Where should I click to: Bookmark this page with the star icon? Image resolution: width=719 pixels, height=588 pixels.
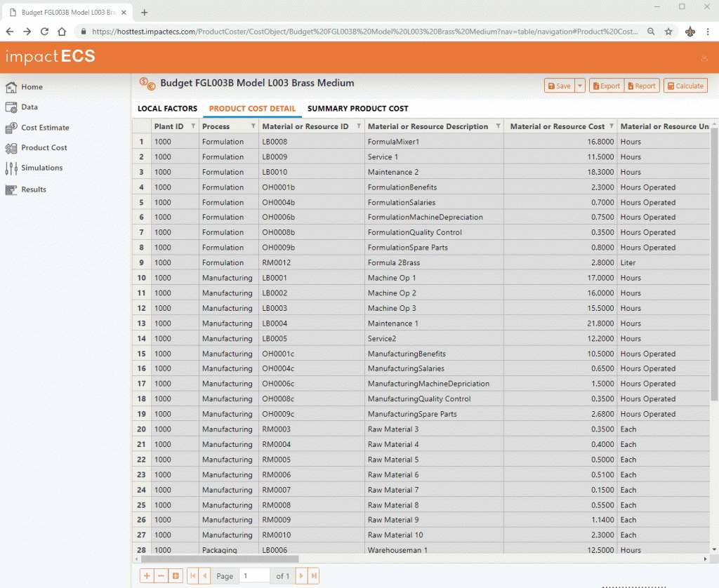[x=668, y=32]
